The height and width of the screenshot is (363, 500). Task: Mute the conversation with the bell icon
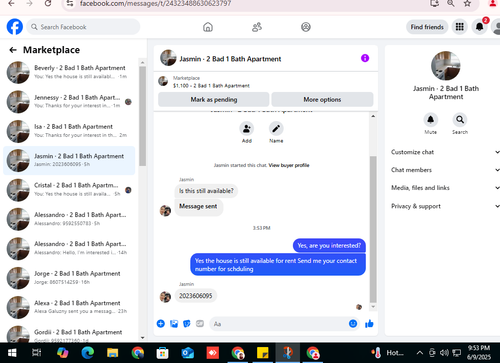[430, 120]
